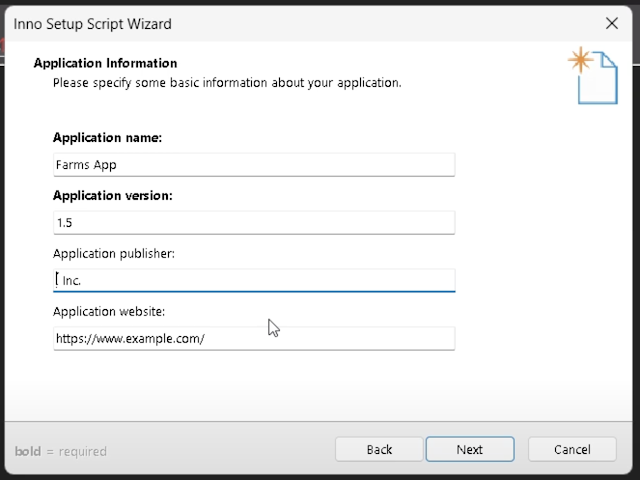Go back with the Back button
Viewport: 640px width, 480px height.
pos(379,450)
